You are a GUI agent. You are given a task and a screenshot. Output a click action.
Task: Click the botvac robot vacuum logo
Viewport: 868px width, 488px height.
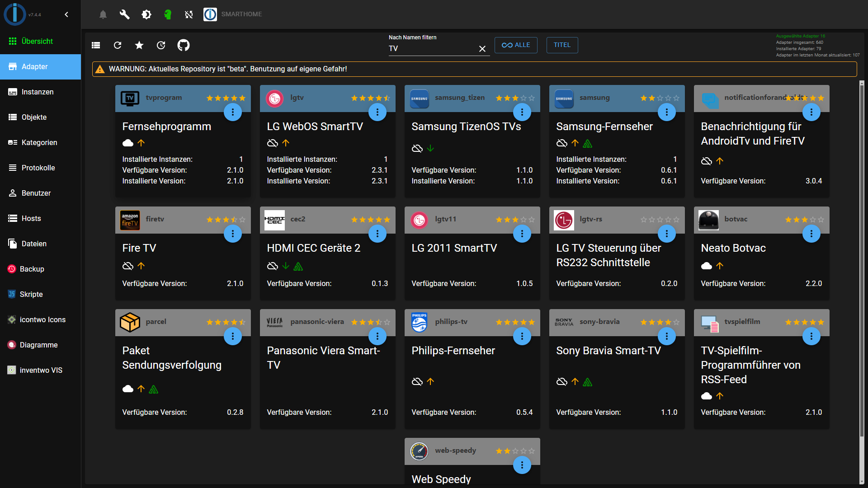(x=709, y=220)
